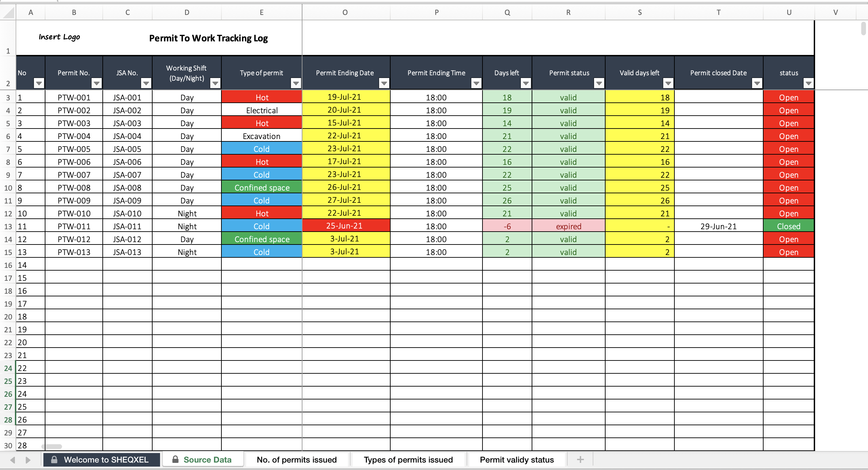Image resolution: width=868 pixels, height=470 pixels.
Task: Select cell JSA-004
Action: tap(127, 136)
